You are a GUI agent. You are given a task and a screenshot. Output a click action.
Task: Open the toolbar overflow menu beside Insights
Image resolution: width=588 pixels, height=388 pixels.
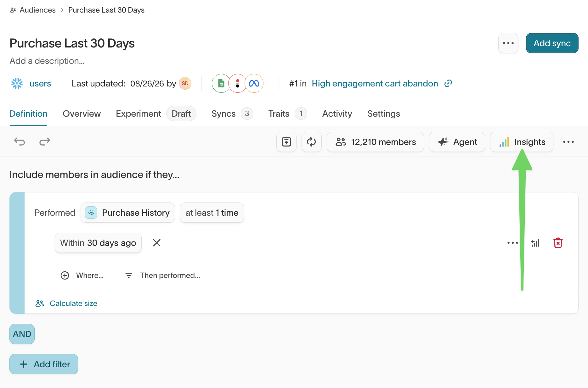tap(568, 142)
